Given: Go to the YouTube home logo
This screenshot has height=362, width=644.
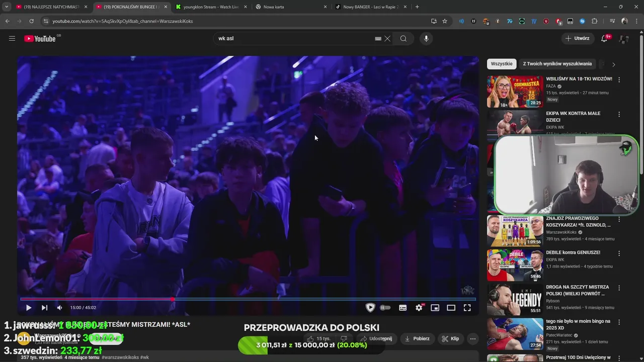Looking at the screenshot, I should 40,39.
